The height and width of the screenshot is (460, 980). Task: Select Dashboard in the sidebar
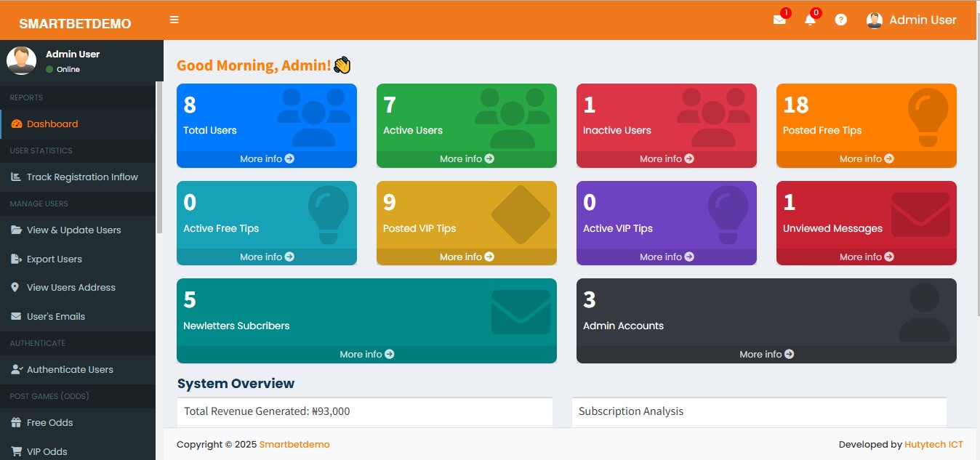pyautogui.click(x=52, y=124)
